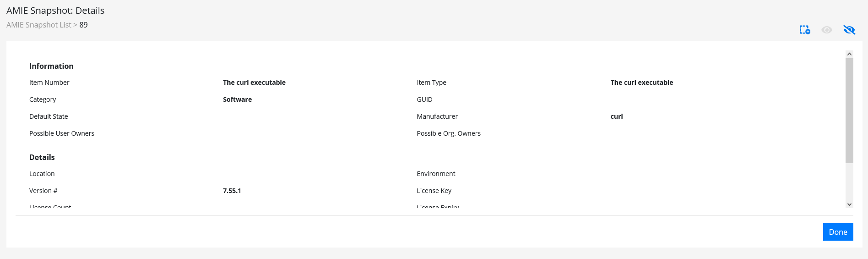Click Item Type value 'The curl executable'

click(641, 83)
